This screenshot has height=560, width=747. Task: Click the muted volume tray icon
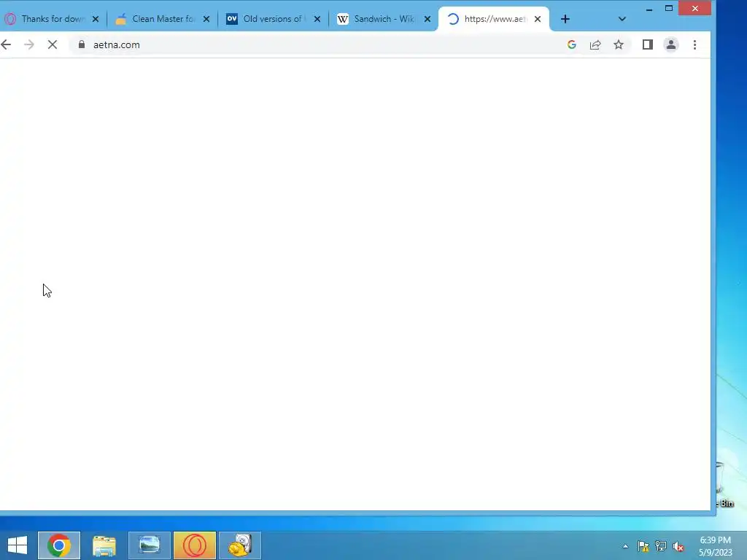pyautogui.click(x=678, y=546)
